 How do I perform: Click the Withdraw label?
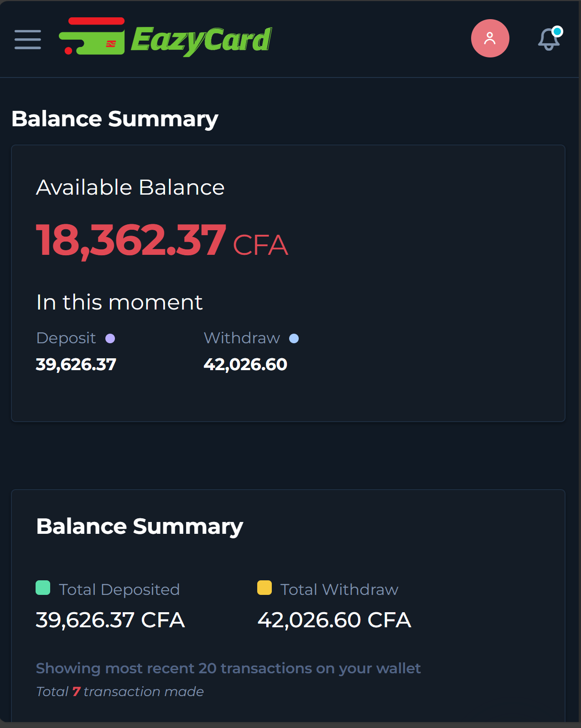(x=242, y=338)
